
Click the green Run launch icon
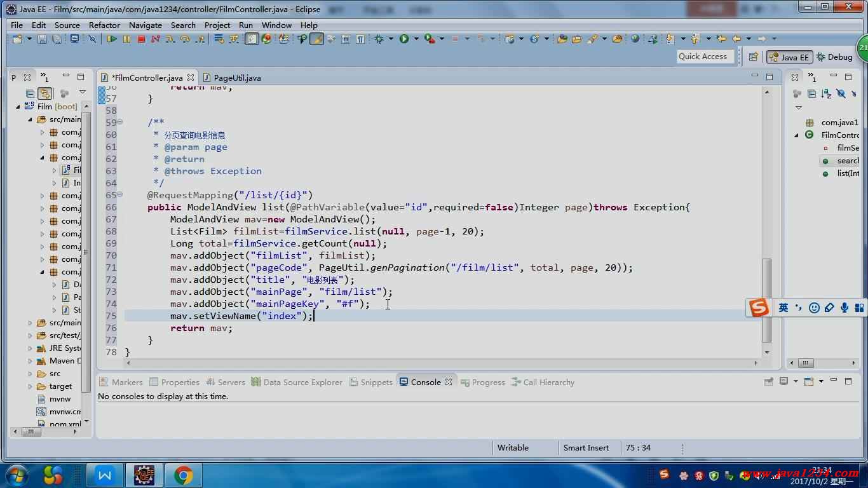coord(404,39)
